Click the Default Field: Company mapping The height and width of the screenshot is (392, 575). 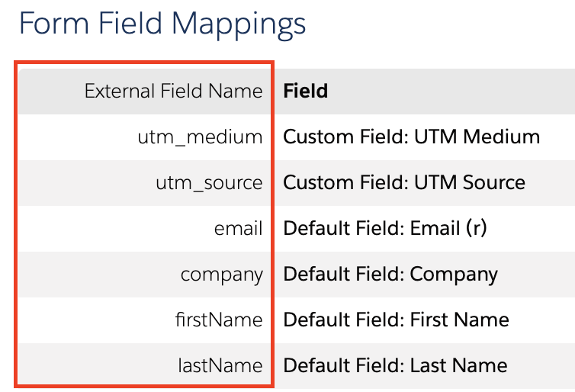(x=390, y=274)
